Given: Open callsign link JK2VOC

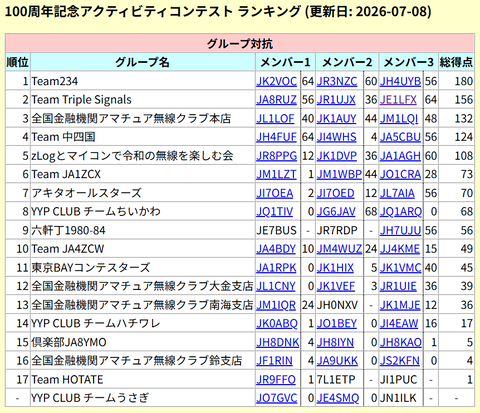Looking at the screenshot, I should coord(276,81).
